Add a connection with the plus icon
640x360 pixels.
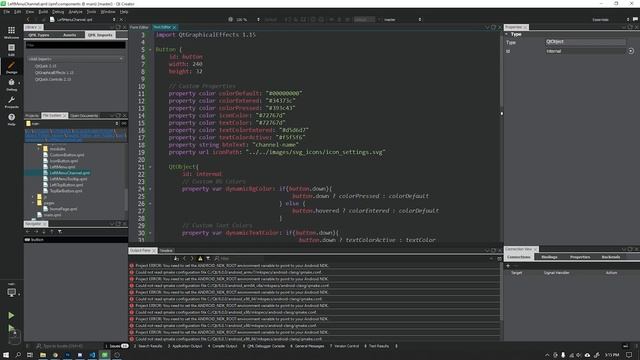508,266
